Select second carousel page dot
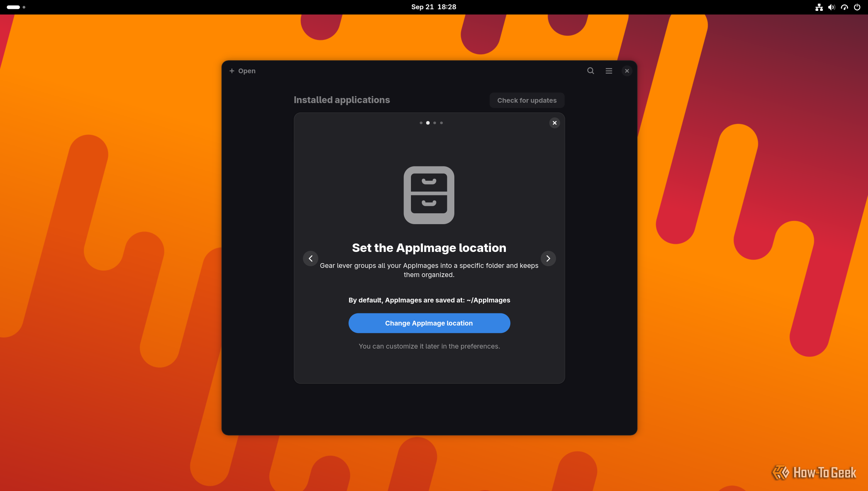This screenshot has width=868, height=491. (x=428, y=123)
